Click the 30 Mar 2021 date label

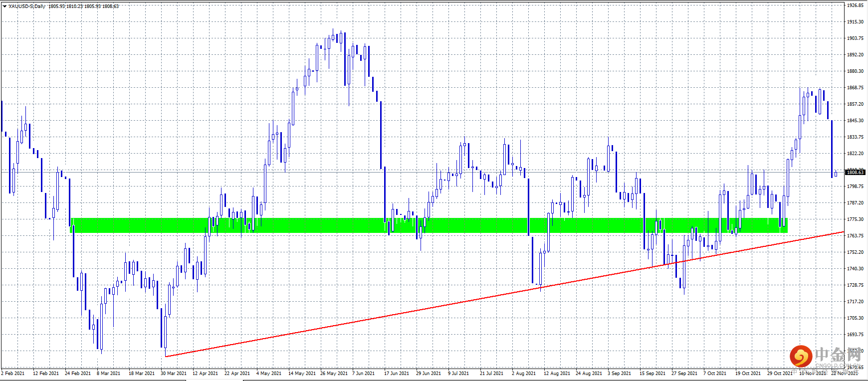click(174, 374)
